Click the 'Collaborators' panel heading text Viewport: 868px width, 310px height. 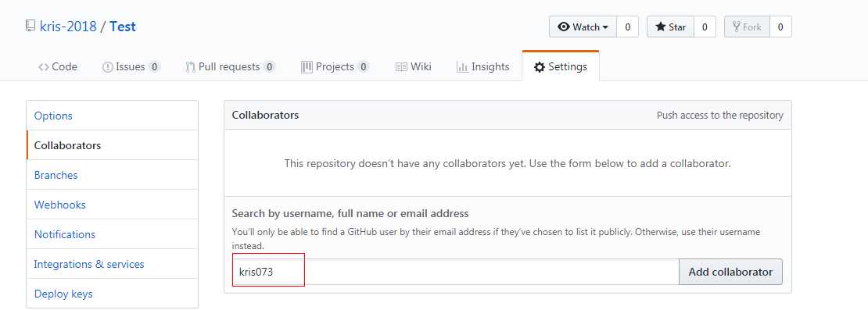pyautogui.click(x=265, y=115)
